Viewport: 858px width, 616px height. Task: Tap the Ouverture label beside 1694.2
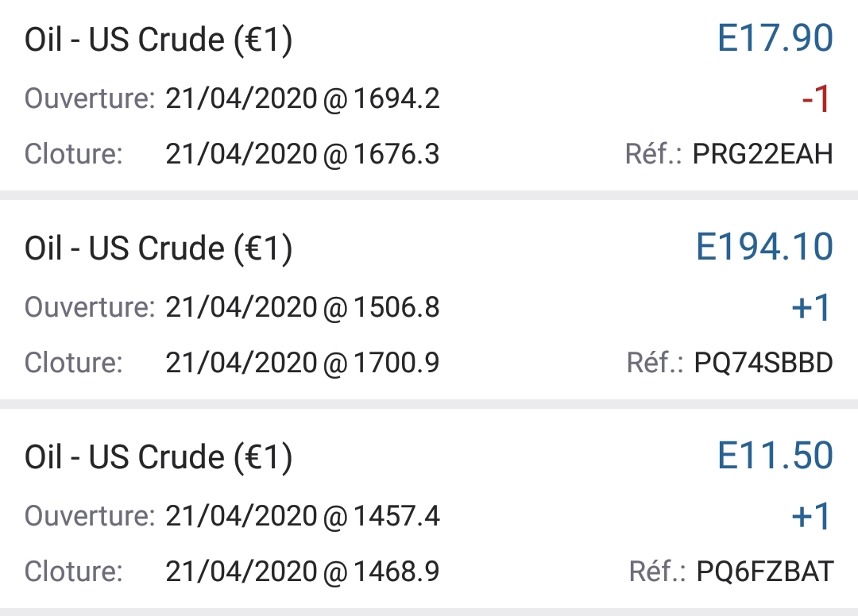90,99
